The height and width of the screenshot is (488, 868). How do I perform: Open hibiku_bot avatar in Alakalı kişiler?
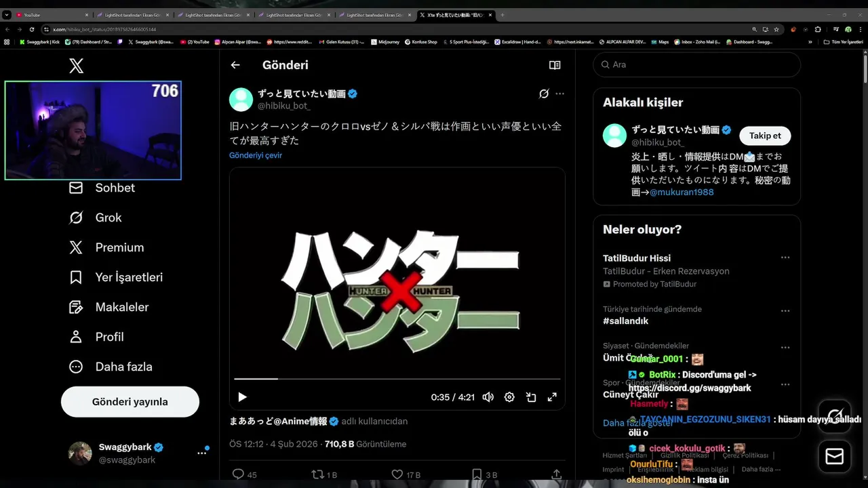[615, 136]
